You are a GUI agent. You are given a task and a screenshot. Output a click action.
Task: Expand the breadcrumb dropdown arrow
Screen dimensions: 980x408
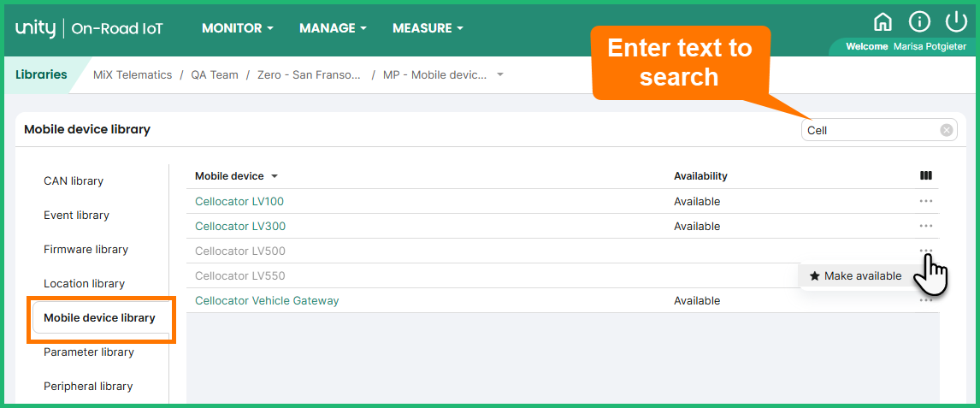point(499,75)
